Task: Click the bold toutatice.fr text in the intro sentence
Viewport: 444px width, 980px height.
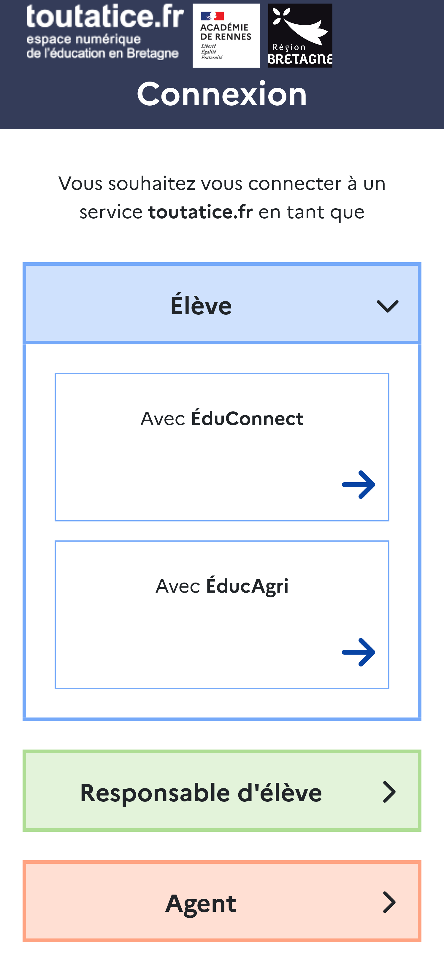Action: click(x=200, y=212)
